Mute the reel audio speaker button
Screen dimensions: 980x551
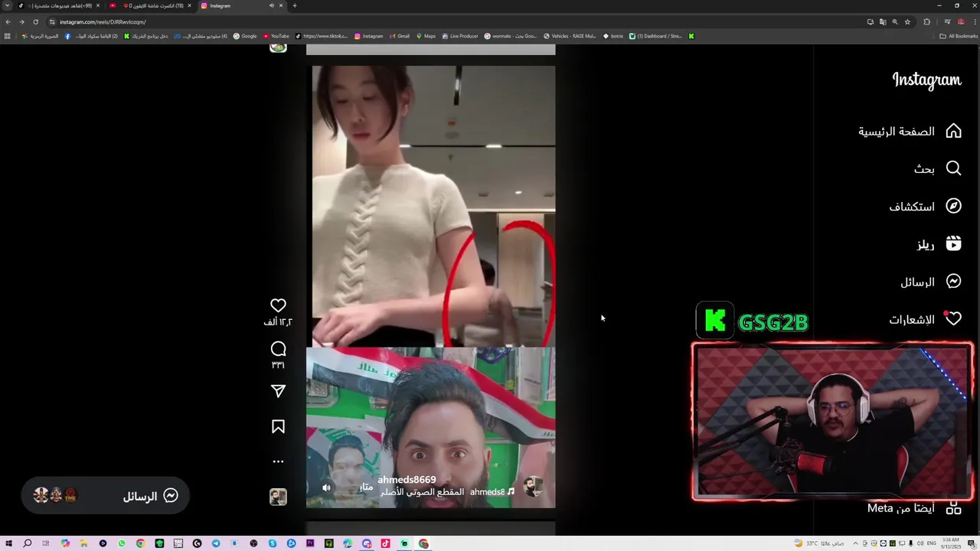pos(327,487)
